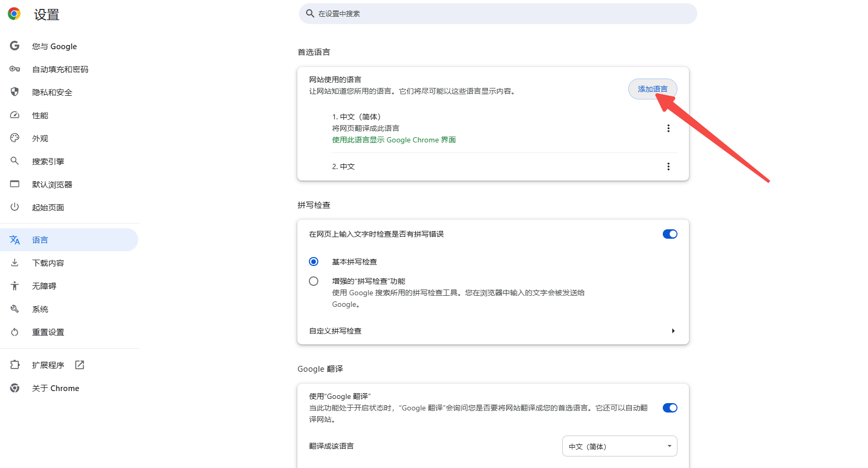Open 外观 settings section

40,138
